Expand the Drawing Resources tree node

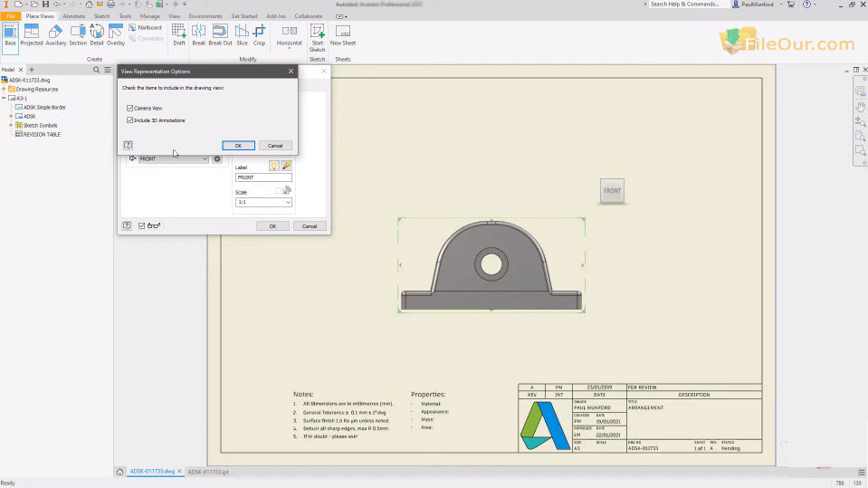(5, 89)
